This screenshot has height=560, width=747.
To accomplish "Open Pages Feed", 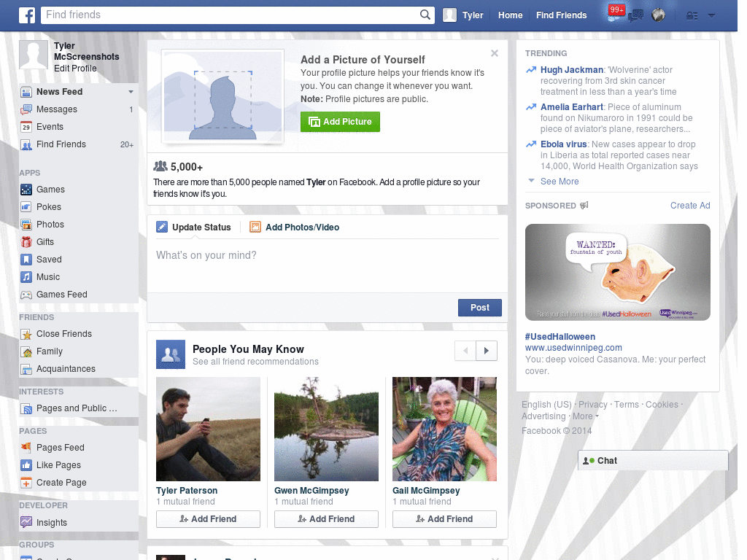I will pos(78,448).
